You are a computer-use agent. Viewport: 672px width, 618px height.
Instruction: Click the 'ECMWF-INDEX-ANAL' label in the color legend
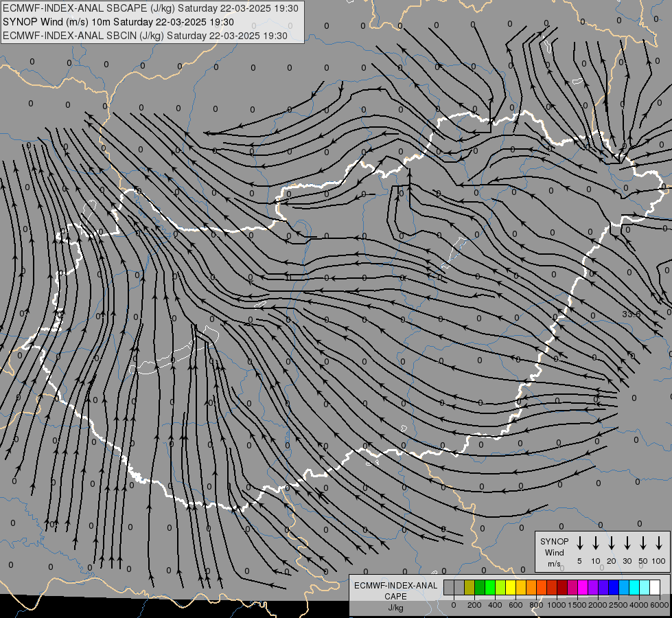point(395,586)
